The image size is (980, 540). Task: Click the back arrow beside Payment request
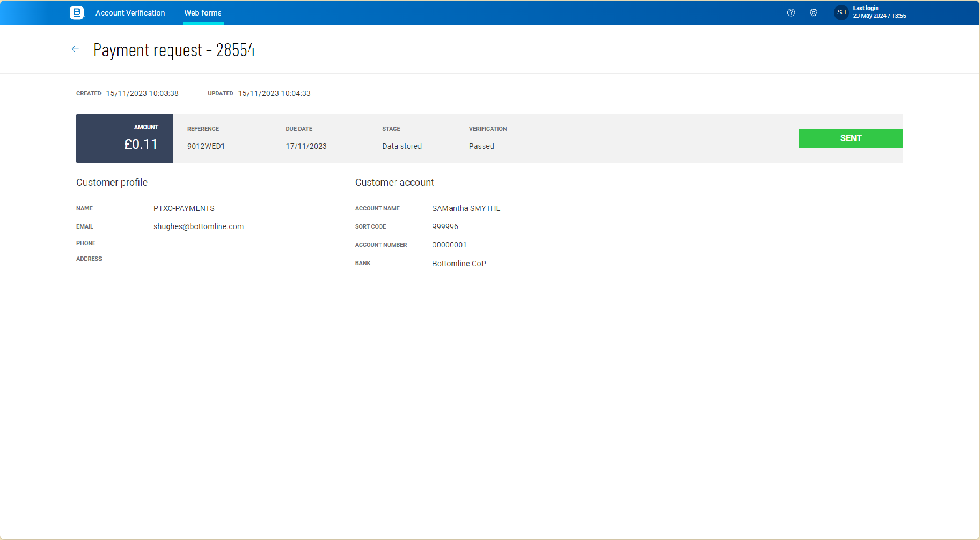pyautogui.click(x=75, y=49)
